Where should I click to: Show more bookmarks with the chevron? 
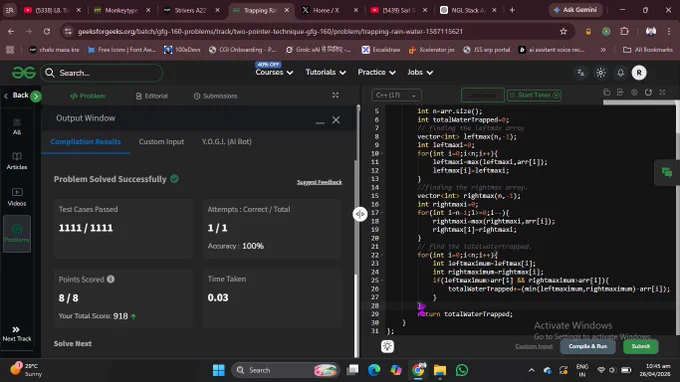pos(603,50)
